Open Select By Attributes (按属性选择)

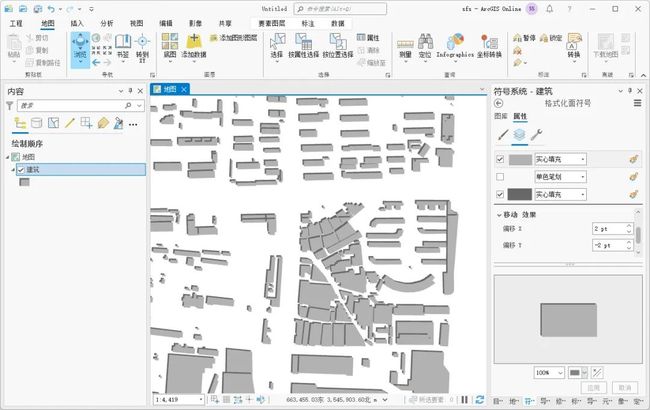click(x=303, y=46)
